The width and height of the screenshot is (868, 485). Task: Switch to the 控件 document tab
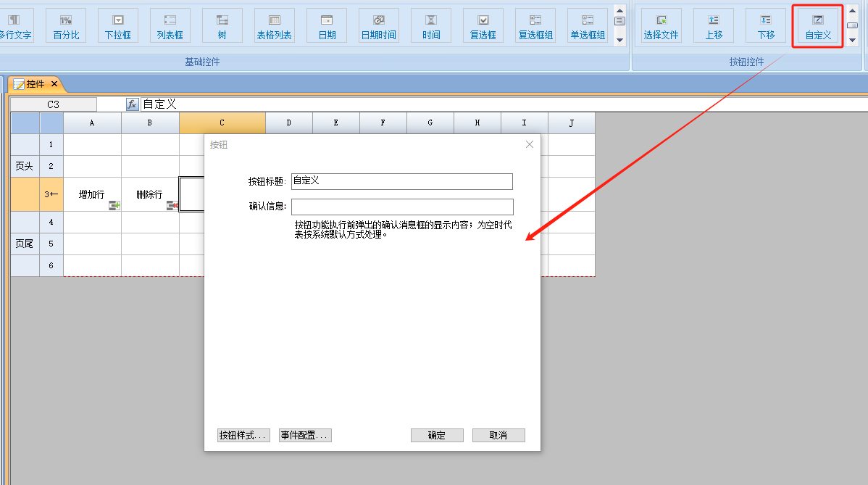35,84
